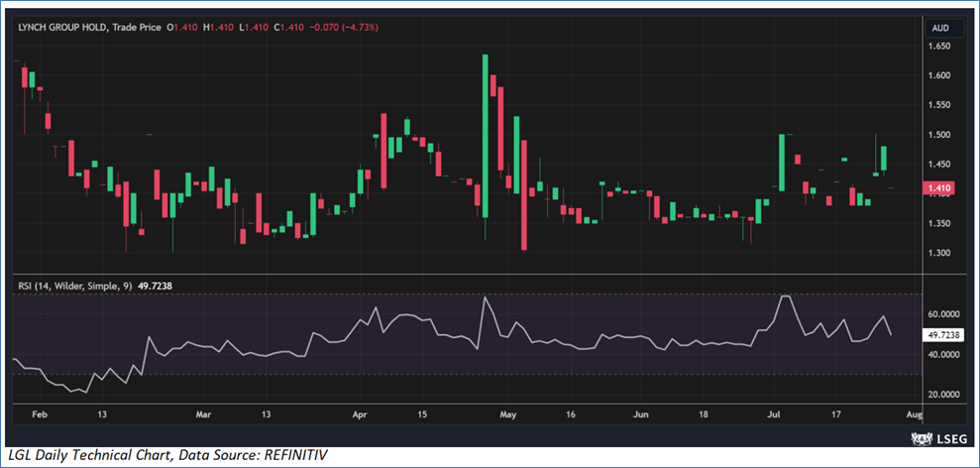Click the white 49.7238 value beside the RSI label

155,286
